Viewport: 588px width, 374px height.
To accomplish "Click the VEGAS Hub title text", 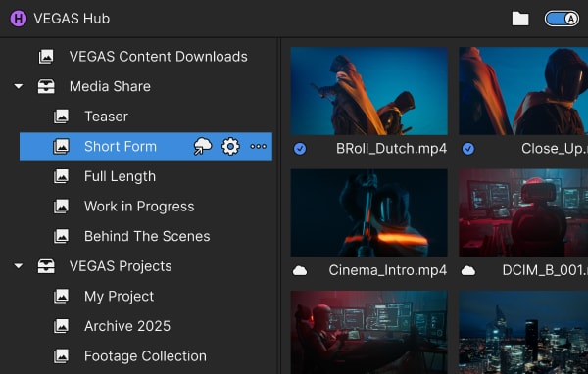I will click(72, 19).
